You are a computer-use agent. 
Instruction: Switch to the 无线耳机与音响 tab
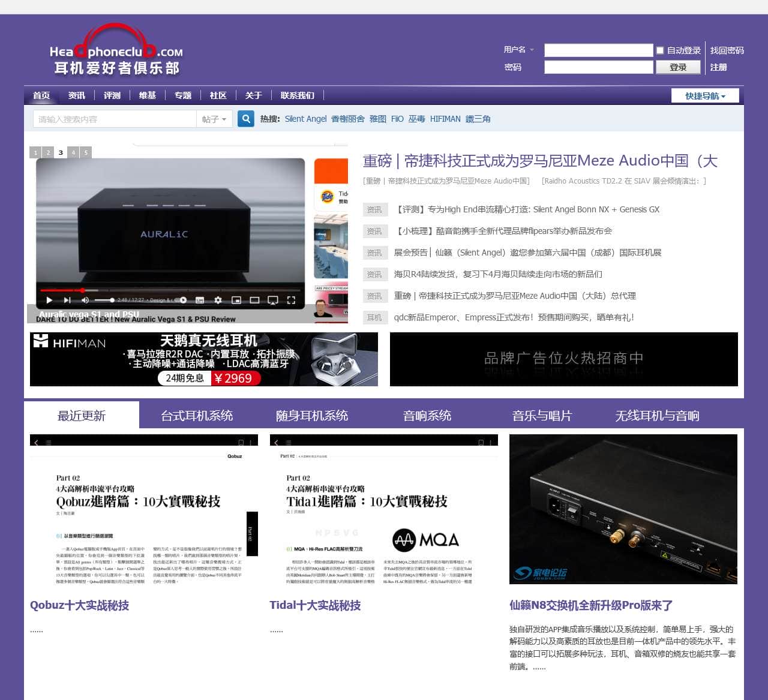[658, 415]
